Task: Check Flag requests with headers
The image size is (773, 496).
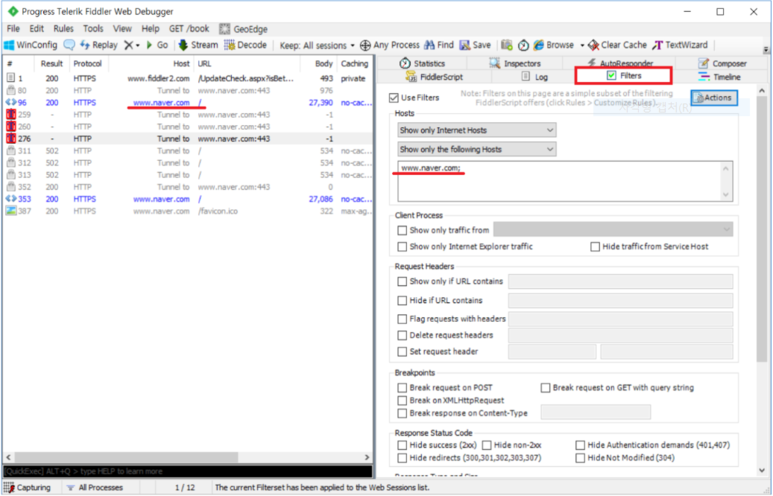Action: click(402, 319)
